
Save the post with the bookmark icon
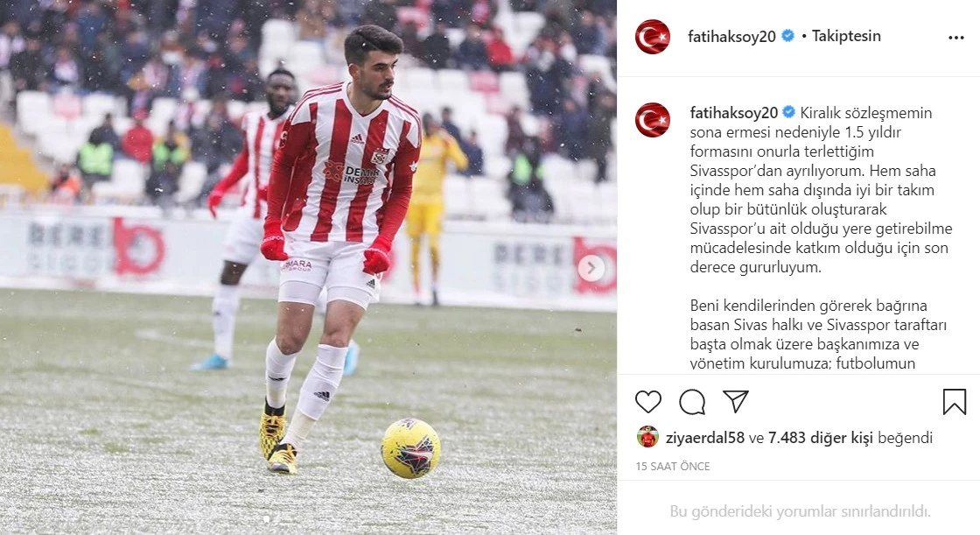[955, 402]
